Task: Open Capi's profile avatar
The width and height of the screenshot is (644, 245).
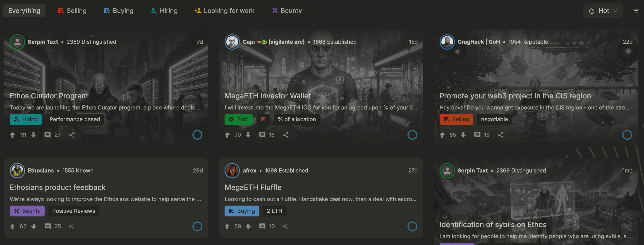Action: 232,42
